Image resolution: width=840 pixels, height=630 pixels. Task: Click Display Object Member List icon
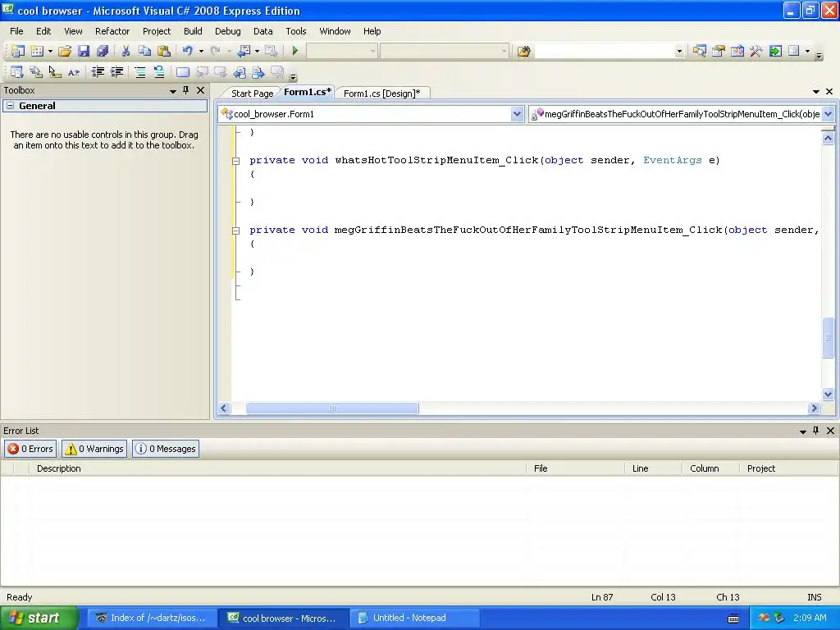pyautogui.click(x=17, y=72)
